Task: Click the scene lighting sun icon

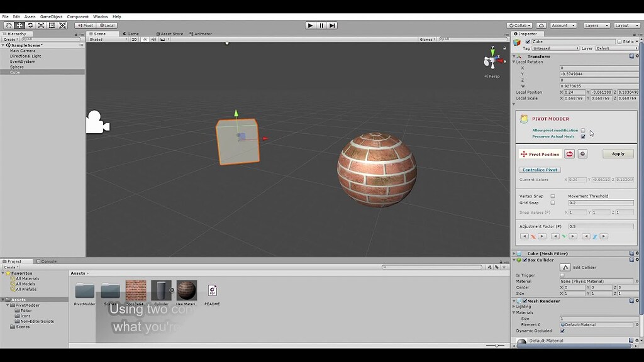Action: [145, 38]
